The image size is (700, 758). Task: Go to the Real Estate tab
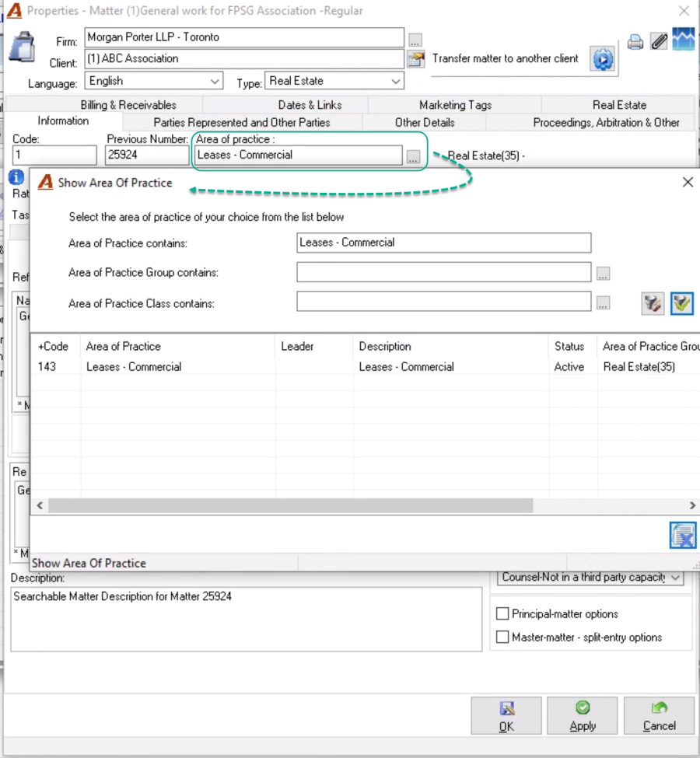(x=619, y=105)
